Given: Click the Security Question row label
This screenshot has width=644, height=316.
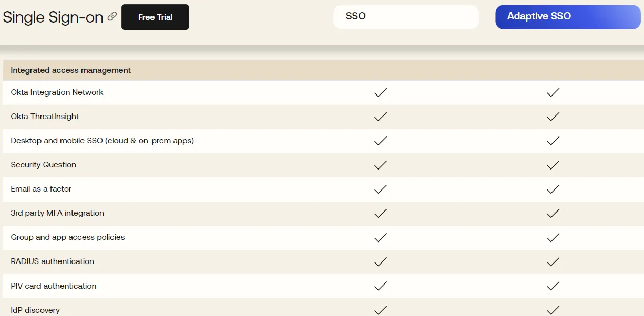Looking at the screenshot, I should (x=44, y=165).
